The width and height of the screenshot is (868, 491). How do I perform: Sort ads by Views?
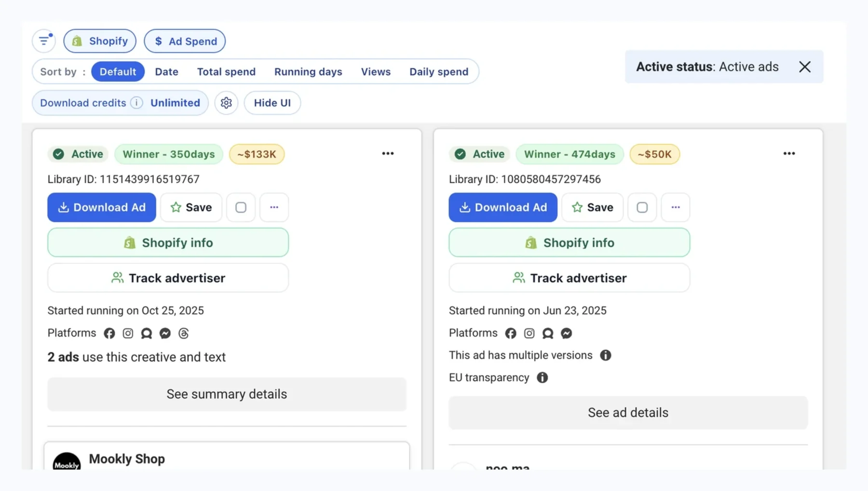click(376, 71)
